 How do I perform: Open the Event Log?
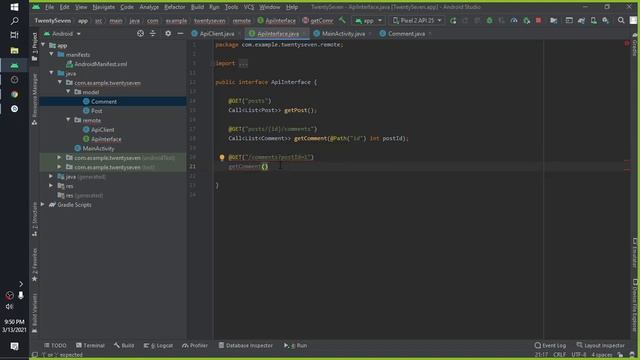click(550, 345)
